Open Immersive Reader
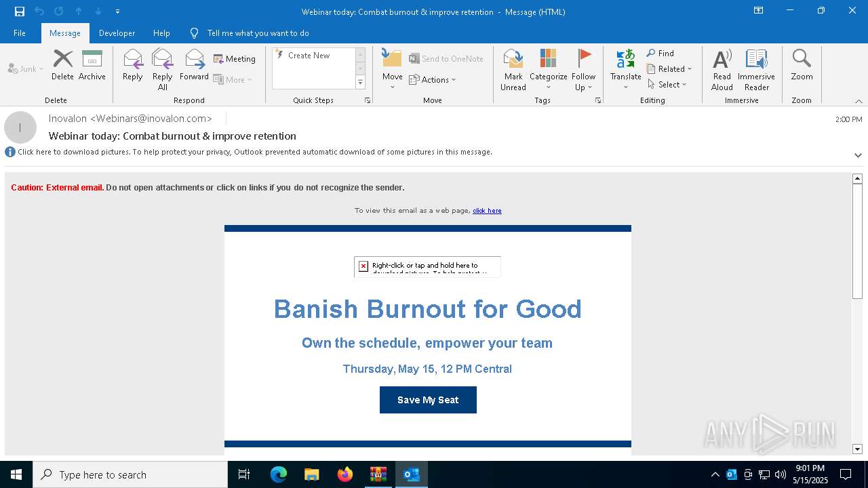868x488 pixels. coord(756,69)
